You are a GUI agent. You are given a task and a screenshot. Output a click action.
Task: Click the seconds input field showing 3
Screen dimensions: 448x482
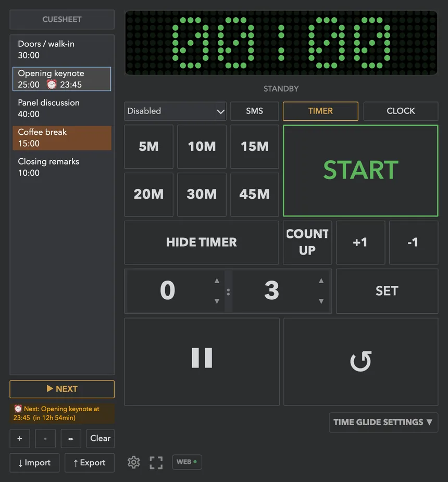tap(280, 291)
